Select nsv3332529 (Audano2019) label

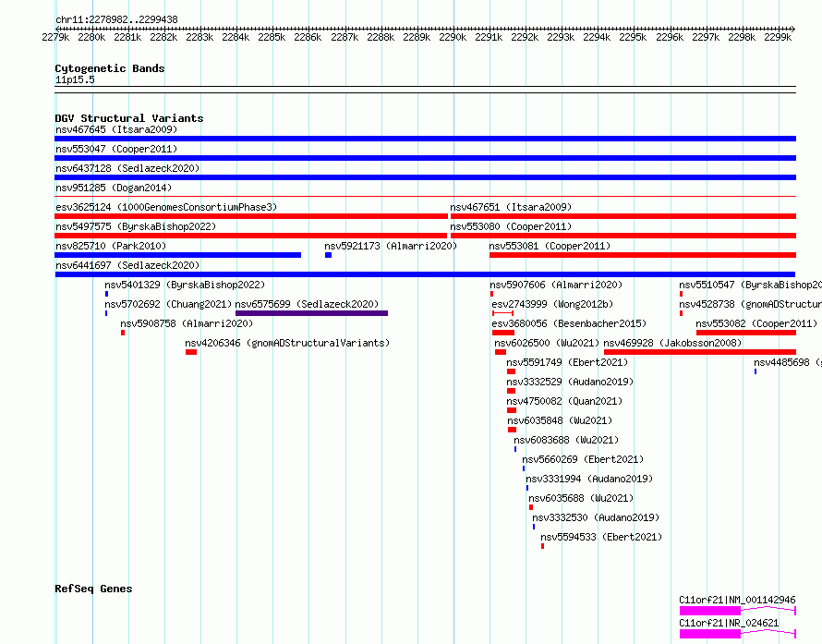570,382
